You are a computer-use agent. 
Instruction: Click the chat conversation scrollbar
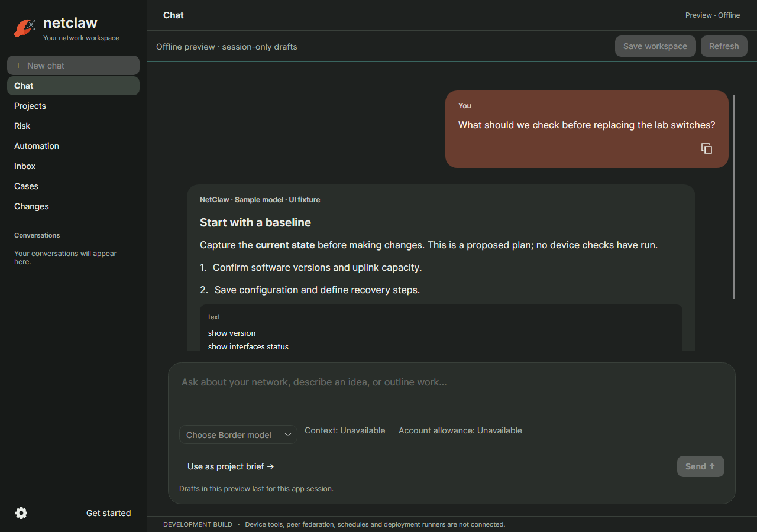[734, 196]
